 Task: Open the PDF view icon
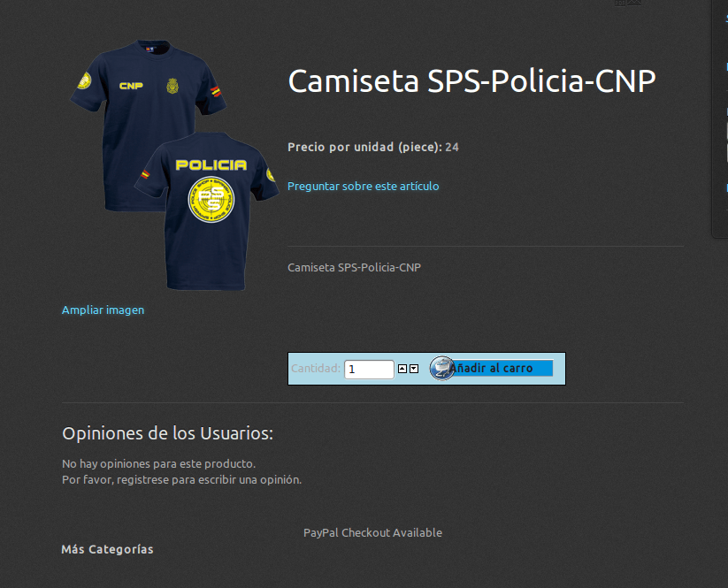[620, 3]
